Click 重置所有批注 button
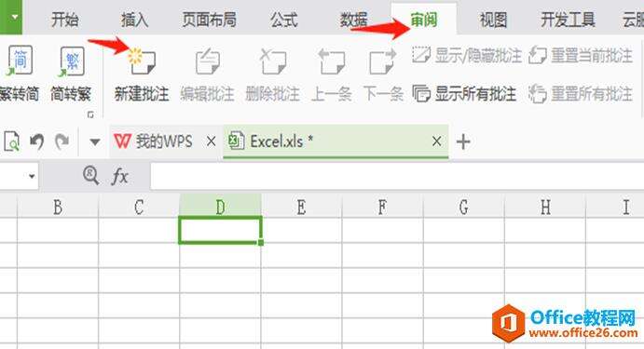 pyautogui.click(x=581, y=94)
